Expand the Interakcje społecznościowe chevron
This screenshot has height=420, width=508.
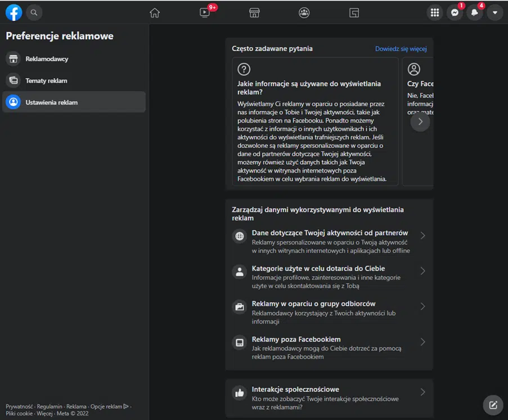point(423,392)
